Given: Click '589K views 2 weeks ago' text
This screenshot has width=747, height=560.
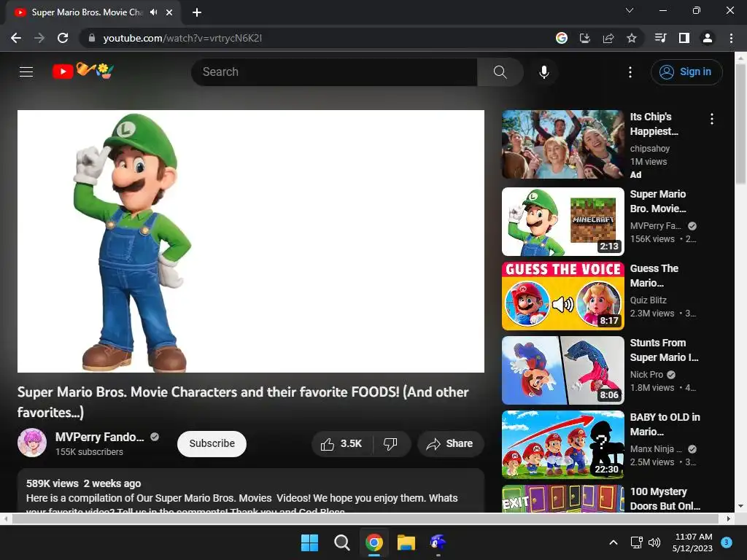Looking at the screenshot, I should [x=83, y=483].
